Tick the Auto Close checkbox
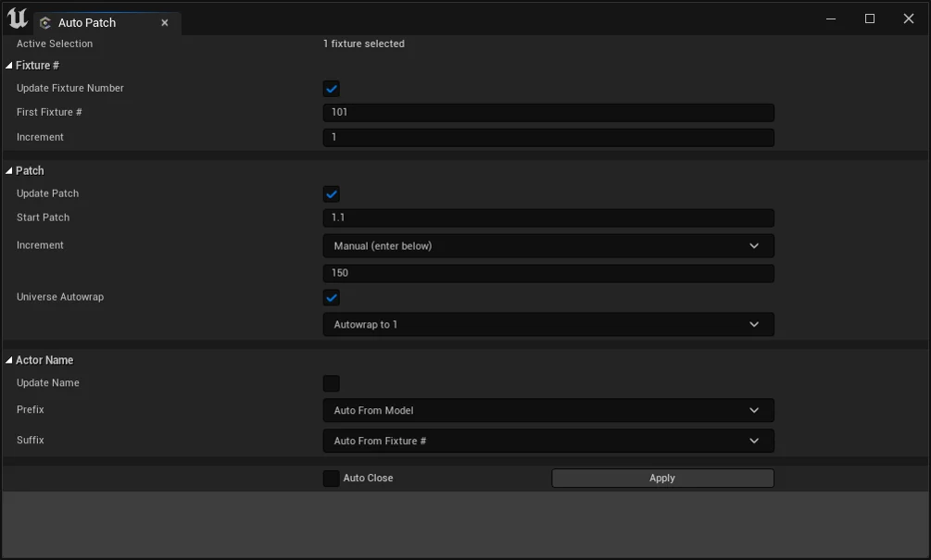This screenshot has width=931, height=560. tap(332, 479)
